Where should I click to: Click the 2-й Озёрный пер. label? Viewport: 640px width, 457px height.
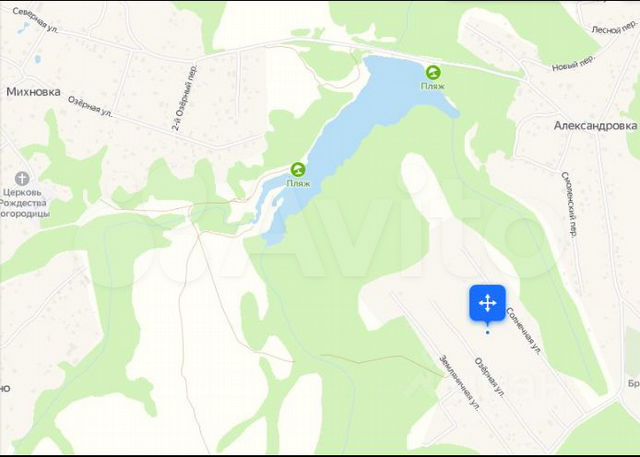[x=184, y=98]
